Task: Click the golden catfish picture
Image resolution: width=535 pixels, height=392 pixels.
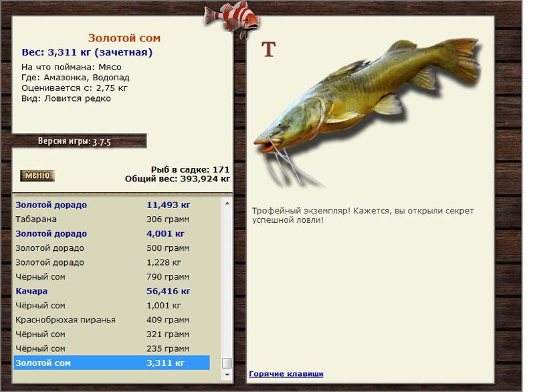Action: [367, 112]
